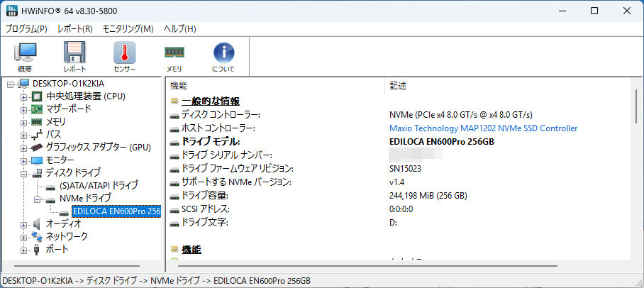Open the レポート(R) menu
This screenshot has width=644, height=288.
(x=75, y=29)
